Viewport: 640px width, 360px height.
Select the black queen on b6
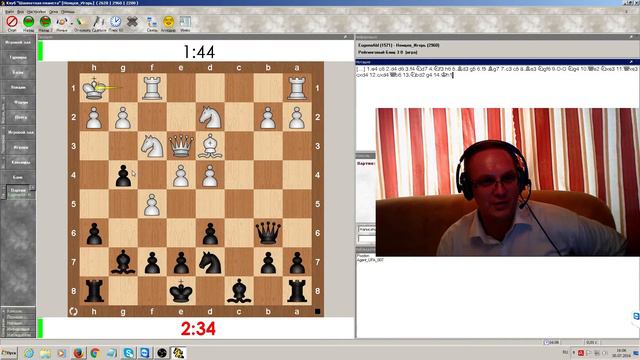pyautogui.click(x=268, y=233)
